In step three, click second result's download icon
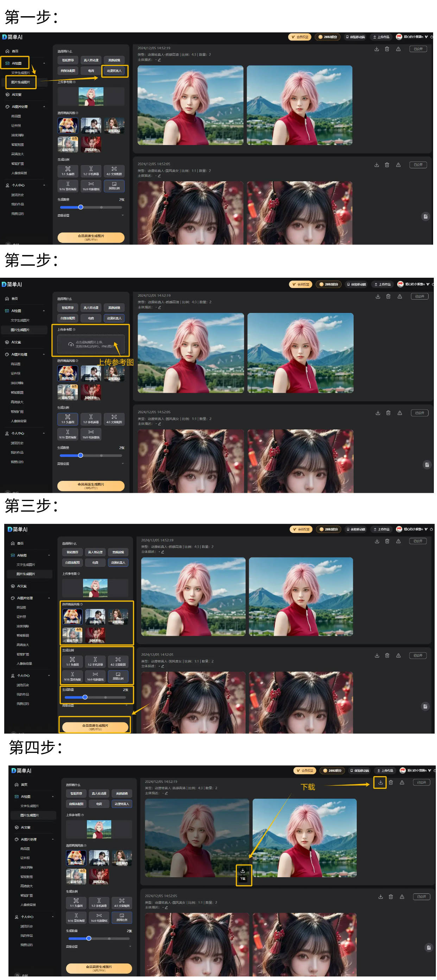 pos(376,655)
